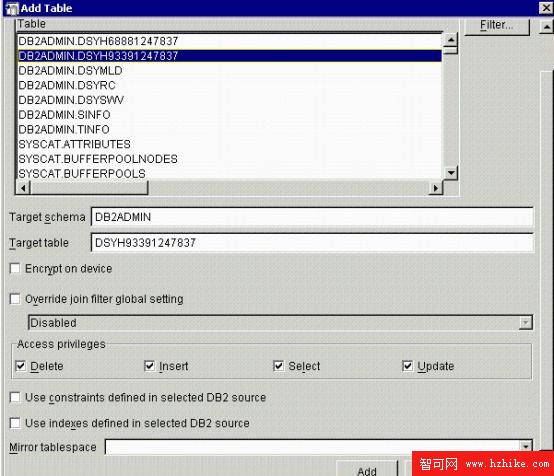Uncheck the Delete privilege
The width and height of the screenshot is (554, 476).
(21, 366)
